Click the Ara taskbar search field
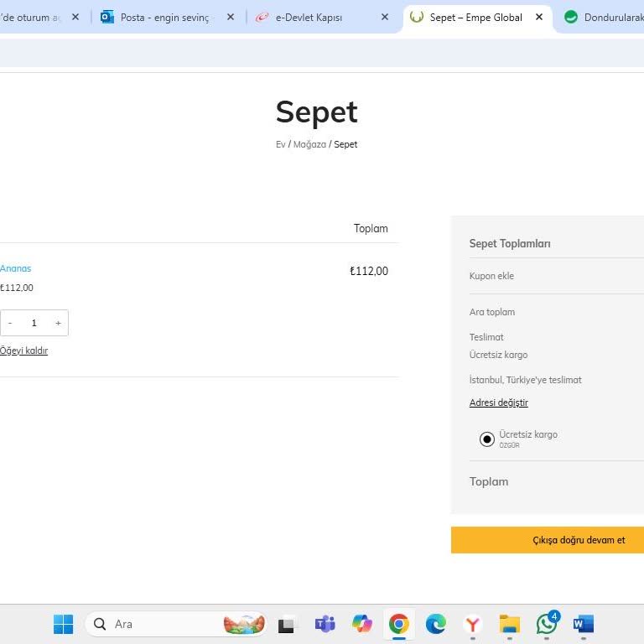 click(x=177, y=624)
